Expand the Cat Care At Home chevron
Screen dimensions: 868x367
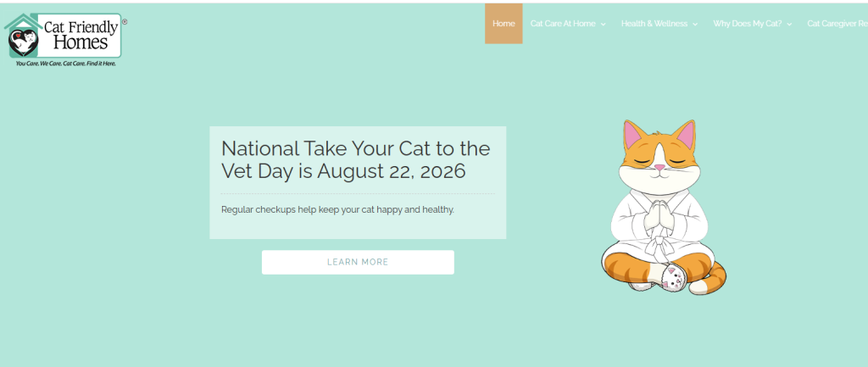604,25
